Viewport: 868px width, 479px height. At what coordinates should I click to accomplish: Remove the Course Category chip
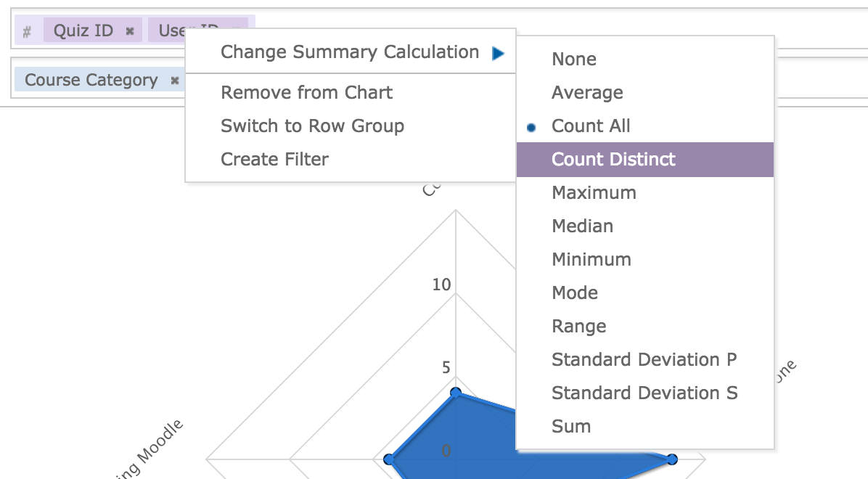click(x=175, y=81)
